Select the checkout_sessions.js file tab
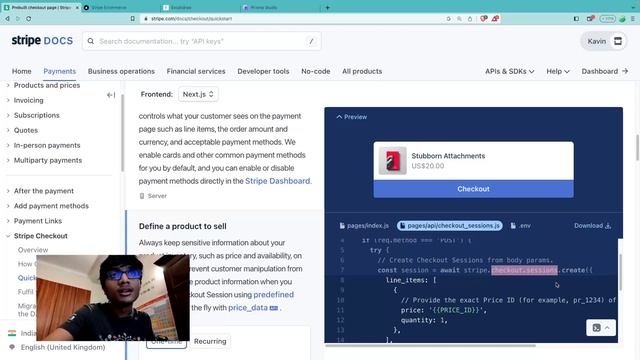The width and height of the screenshot is (640, 360). click(449, 226)
